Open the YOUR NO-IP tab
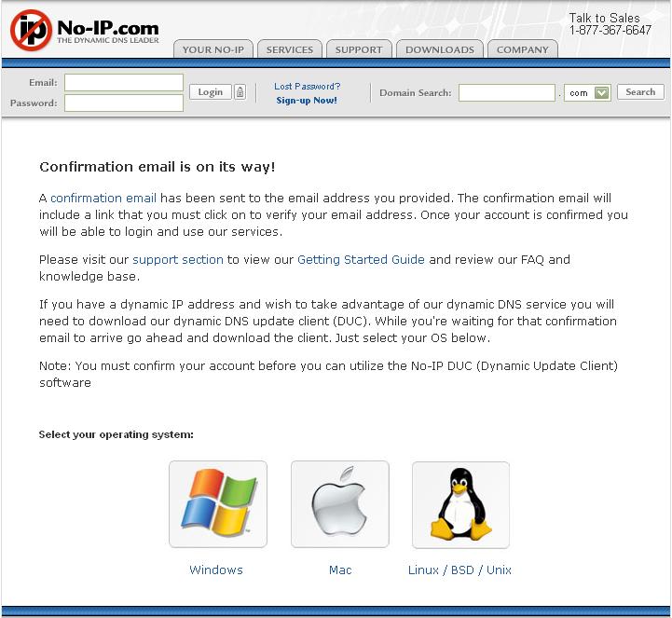Image resolution: width=672 pixels, height=618 pixels. pos(213,49)
